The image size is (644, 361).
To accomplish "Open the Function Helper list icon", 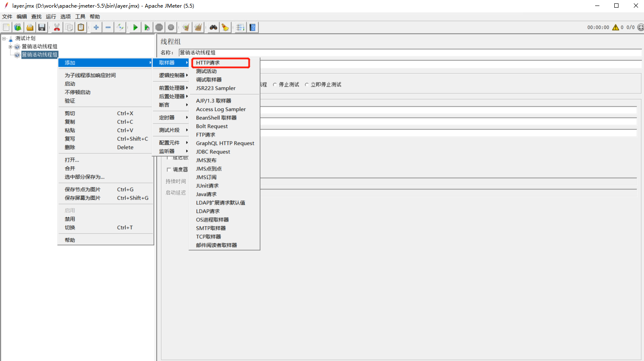I will pyautogui.click(x=240, y=27).
